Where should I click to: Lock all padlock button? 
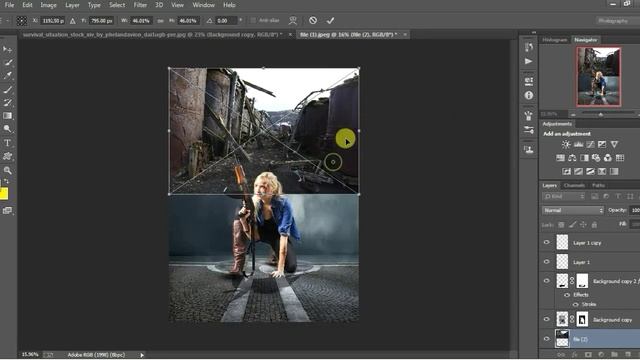click(x=594, y=225)
